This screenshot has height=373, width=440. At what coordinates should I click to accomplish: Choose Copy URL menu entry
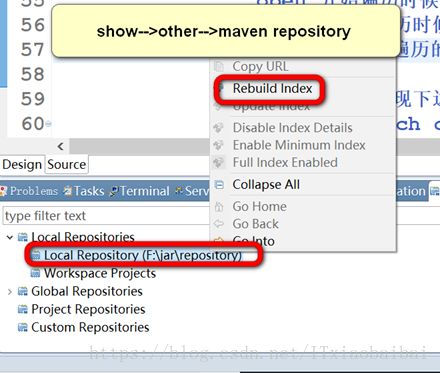click(x=260, y=66)
